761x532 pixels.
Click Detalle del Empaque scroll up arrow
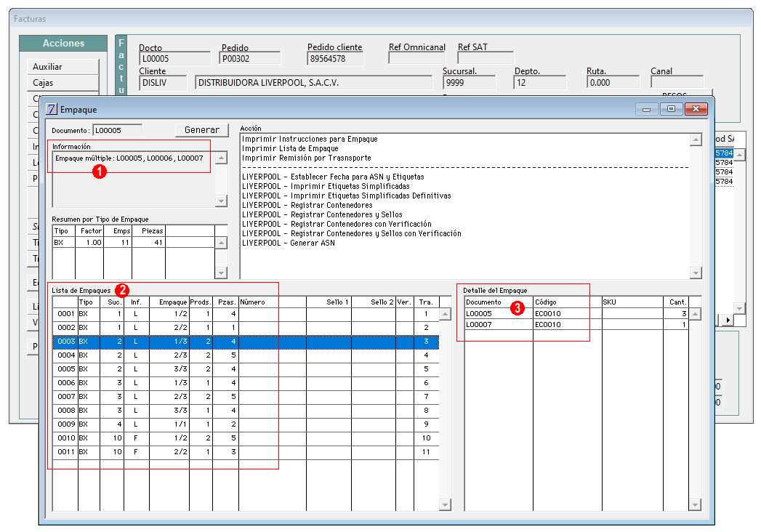(695, 314)
